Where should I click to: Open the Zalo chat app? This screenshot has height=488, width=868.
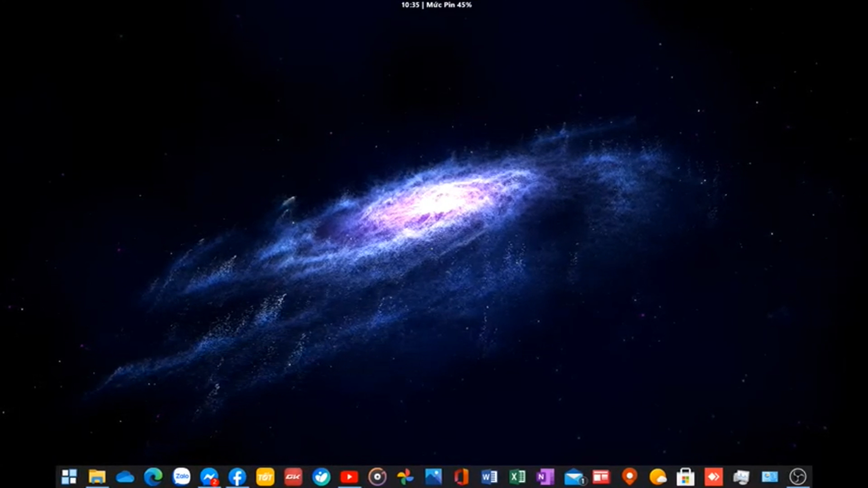(181, 477)
